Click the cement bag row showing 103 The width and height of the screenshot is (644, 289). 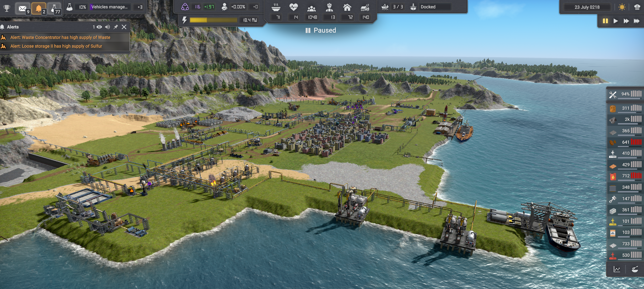click(625, 232)
